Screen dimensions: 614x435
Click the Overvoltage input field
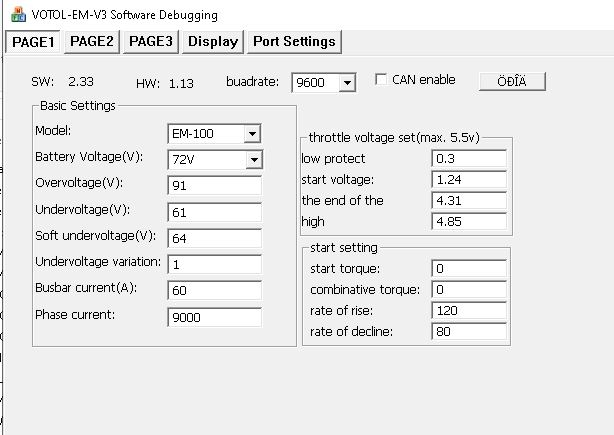coord(214,186)
